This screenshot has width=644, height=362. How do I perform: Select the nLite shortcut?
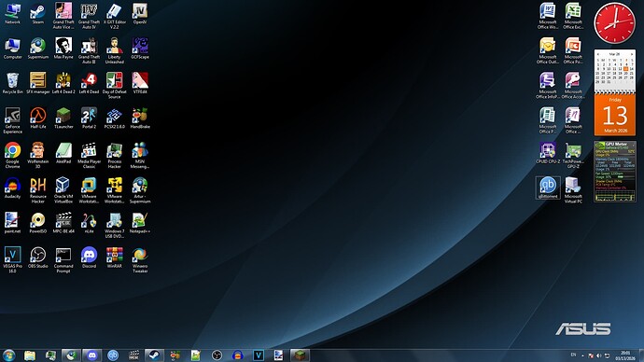(89, 223)
